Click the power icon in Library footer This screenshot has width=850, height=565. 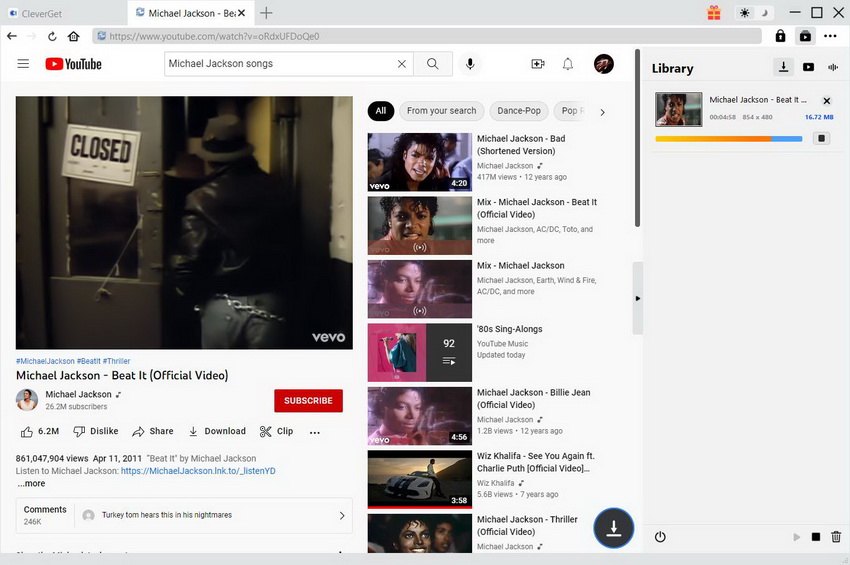pos(660,537)
